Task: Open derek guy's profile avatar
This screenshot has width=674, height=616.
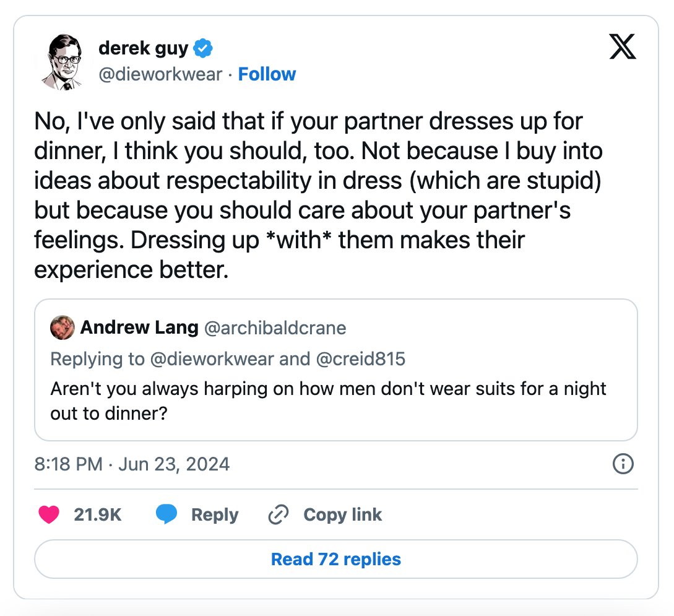Action: [63, 61]
